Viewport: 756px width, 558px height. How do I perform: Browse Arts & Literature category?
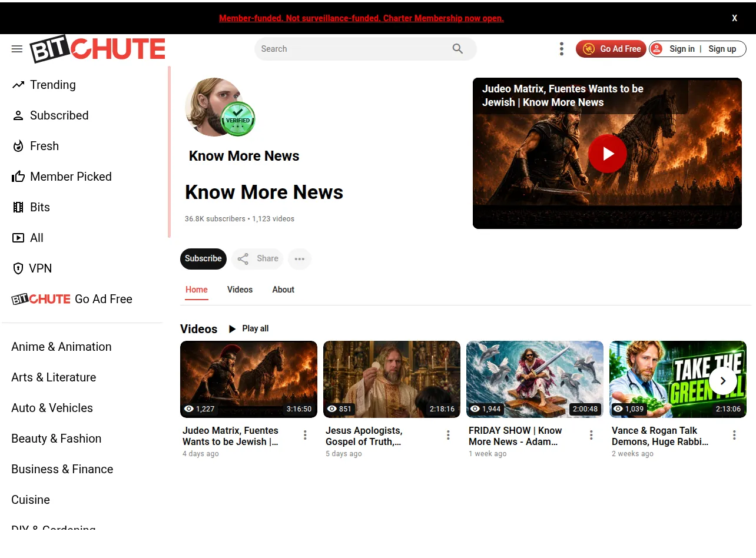click(x=54, y=377)
